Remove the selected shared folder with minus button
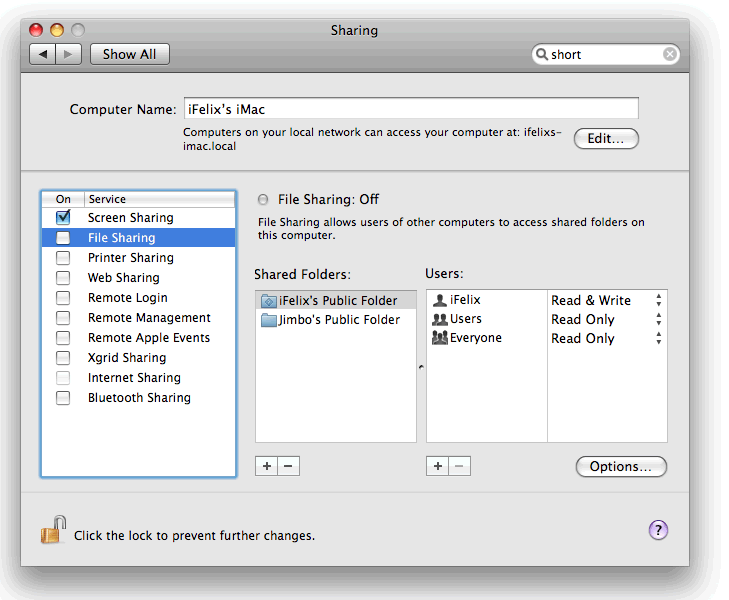Image resolution: width=729 pixels, height=600 pixels. (x=288, y=466)
